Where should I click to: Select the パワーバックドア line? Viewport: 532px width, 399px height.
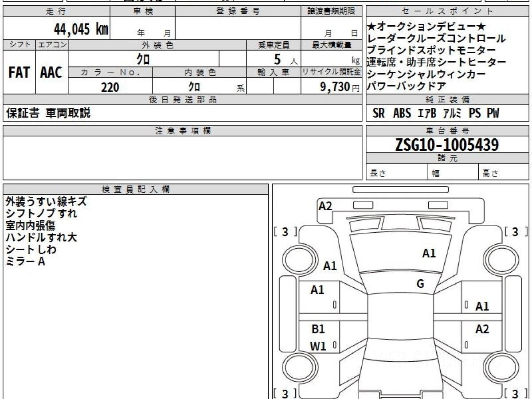[407, 86]
